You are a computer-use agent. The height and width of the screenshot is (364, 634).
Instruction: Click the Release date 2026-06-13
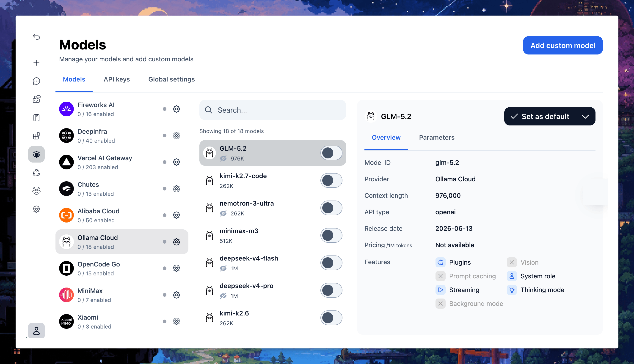click(454, 229)
